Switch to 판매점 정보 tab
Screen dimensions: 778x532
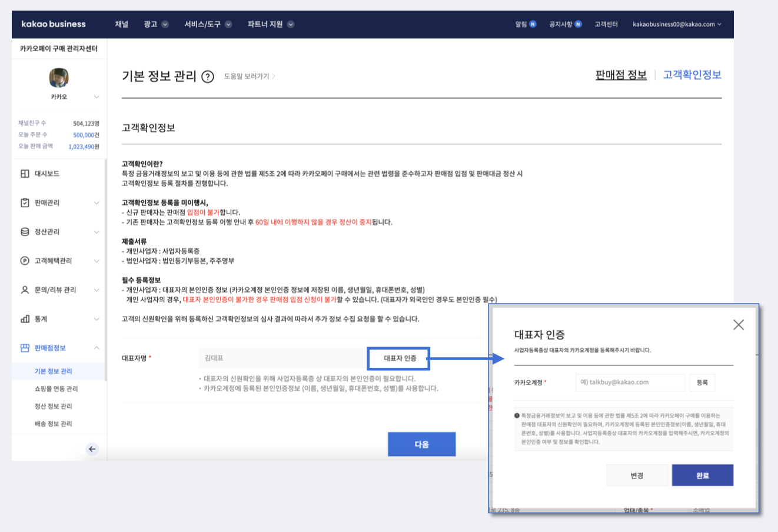[x=621, y=75]
